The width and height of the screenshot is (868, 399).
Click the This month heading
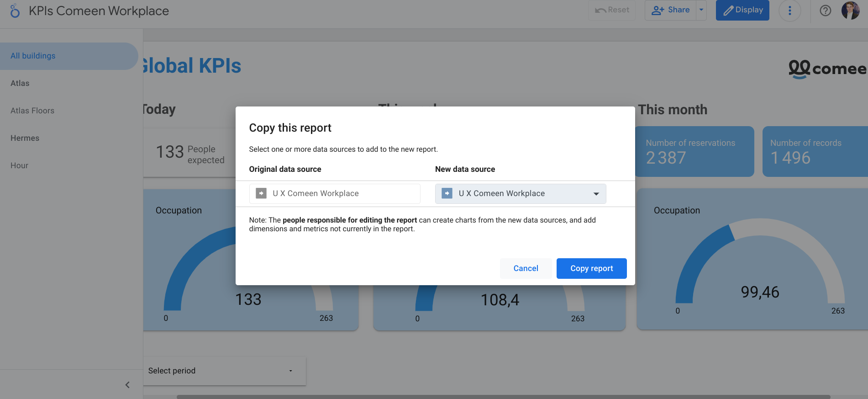(x=673, y=110)
